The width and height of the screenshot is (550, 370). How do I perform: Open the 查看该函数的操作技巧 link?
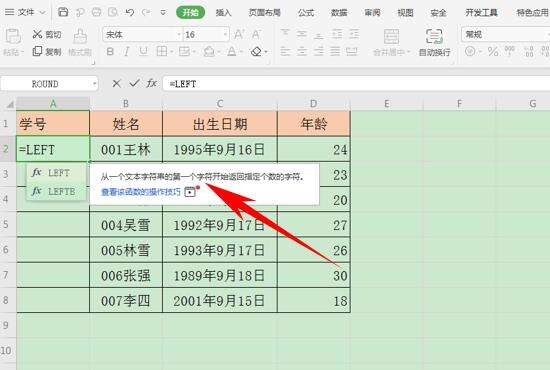tap(141, 192)
